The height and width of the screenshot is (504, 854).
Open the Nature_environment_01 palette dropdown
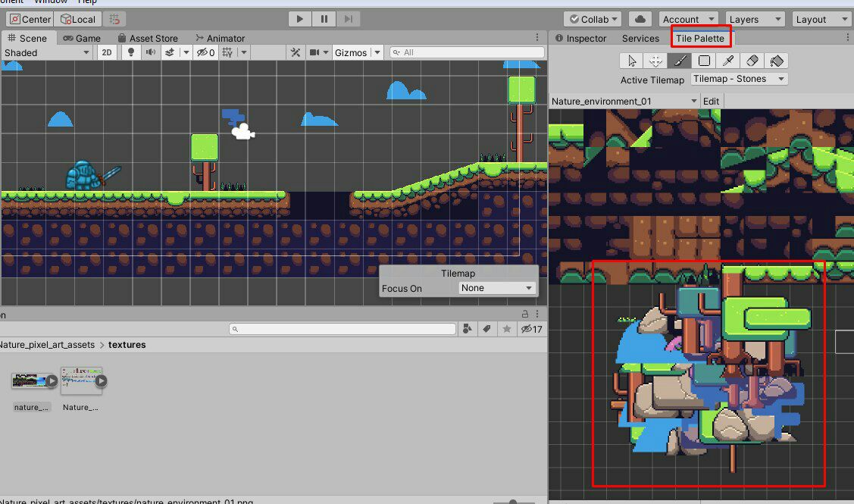click(624, 102)
